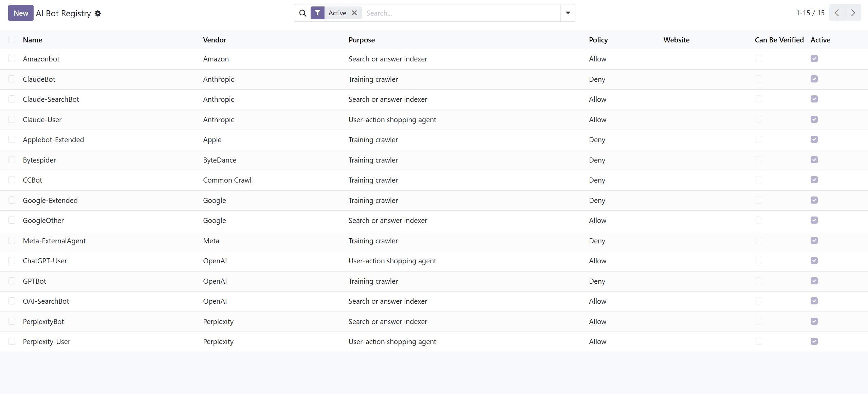The image size is (868, 394).
Task: Select the Claude-SearchBot row checkbox
Action: coord(12,99)
